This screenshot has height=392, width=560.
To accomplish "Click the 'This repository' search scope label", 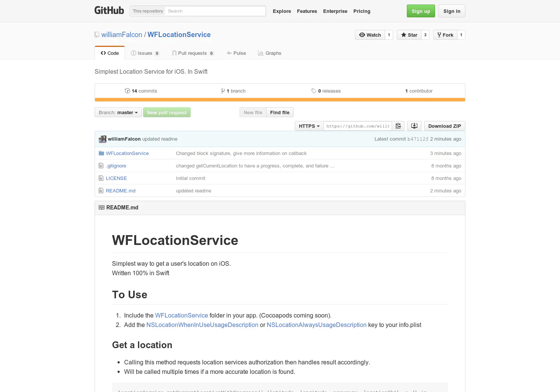I will click(148, 11).
